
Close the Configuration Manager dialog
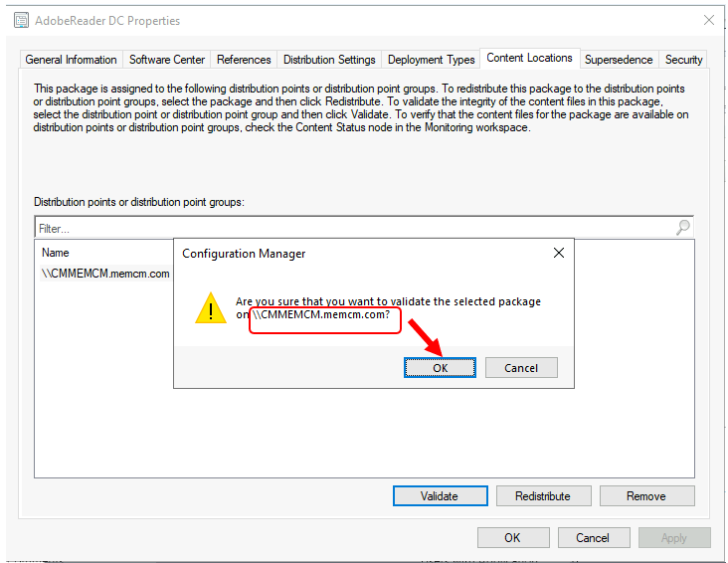[559, 253]
